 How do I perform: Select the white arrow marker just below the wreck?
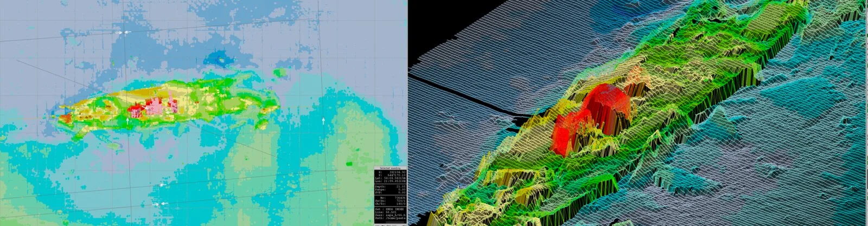(128, 124)
